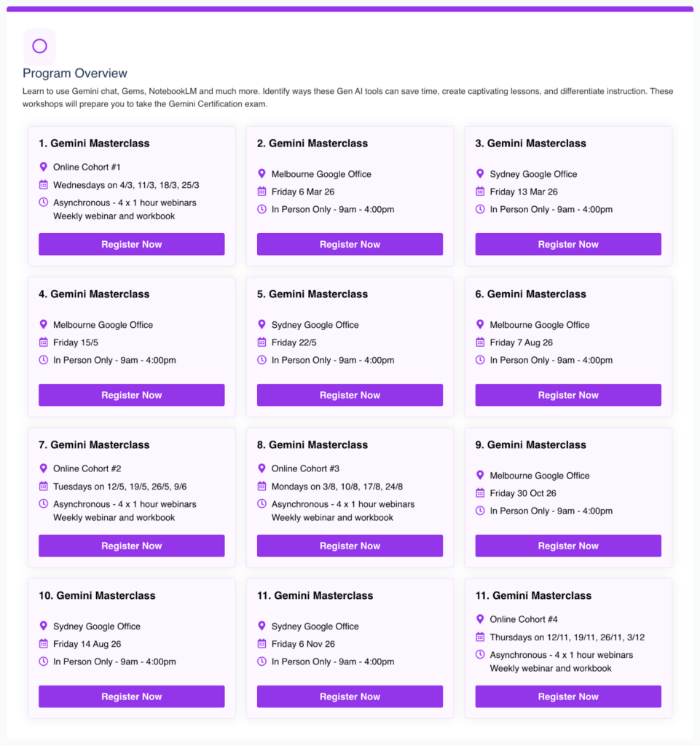This screenshot has width=700, height=746.
Task: Click calendar icon beside Friday 6 Mar 26
Action: 261,192
